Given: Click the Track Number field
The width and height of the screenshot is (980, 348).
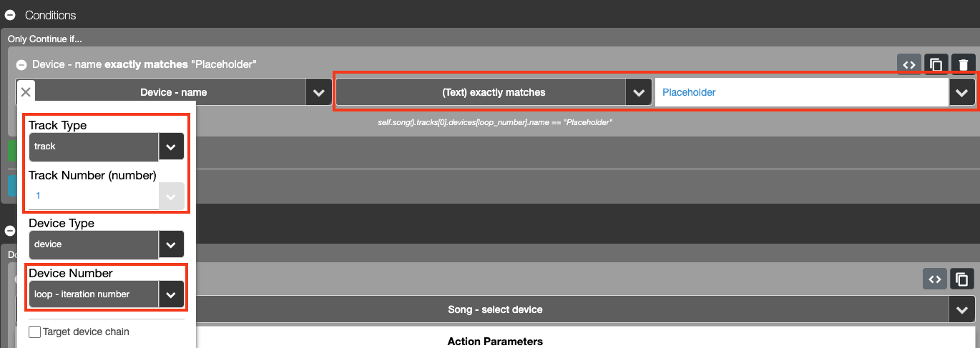Looking at the screenshot, I should click(x=93, y=195).
